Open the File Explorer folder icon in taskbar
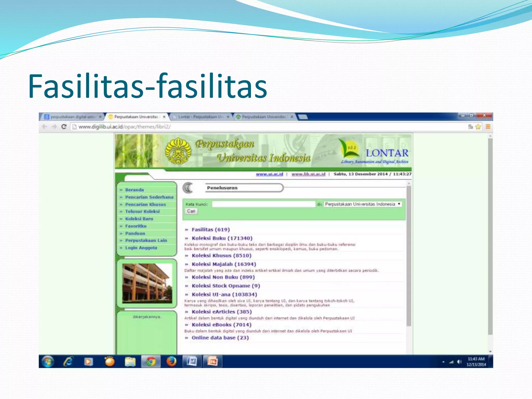The image size is (532, 399). point(130,362)
